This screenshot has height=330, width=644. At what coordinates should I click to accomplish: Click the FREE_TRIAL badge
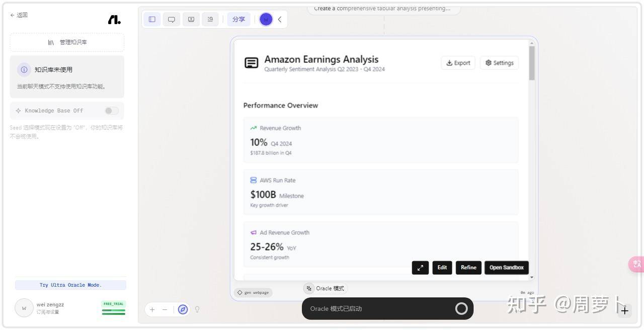(x=114, y=304)
